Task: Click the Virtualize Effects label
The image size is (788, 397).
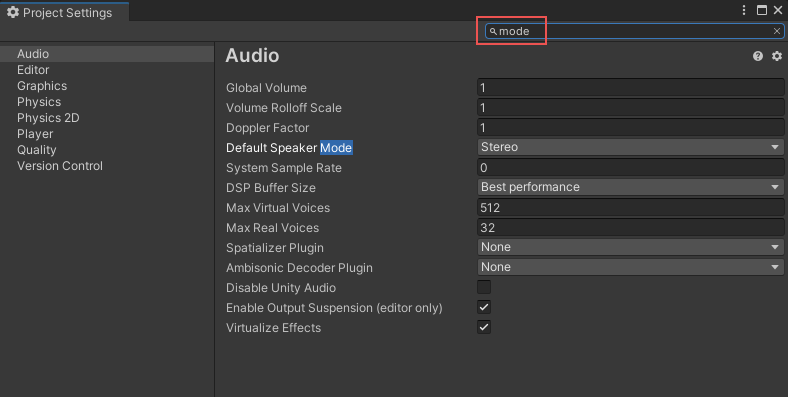Action: pos(273,328)
